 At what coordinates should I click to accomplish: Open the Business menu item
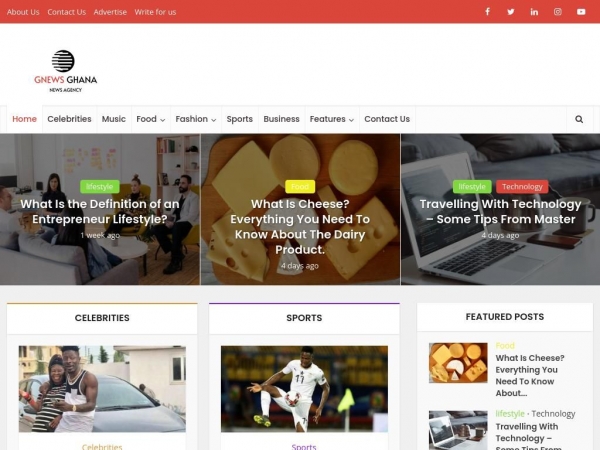(x=281, y=119)
